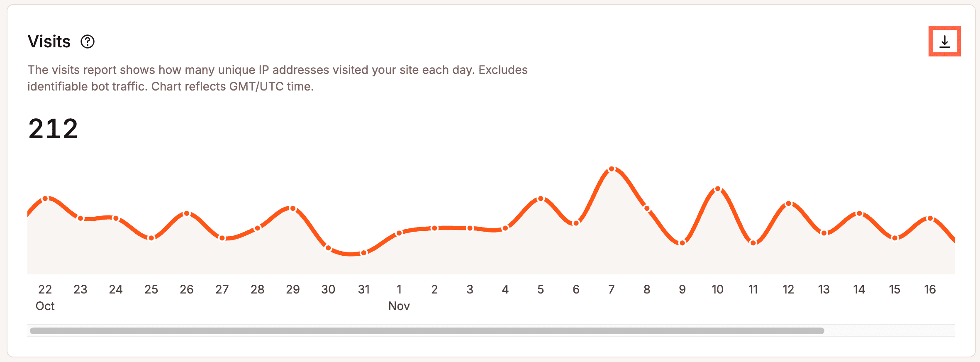Click the November 10 data point

[x=717, y=189]
